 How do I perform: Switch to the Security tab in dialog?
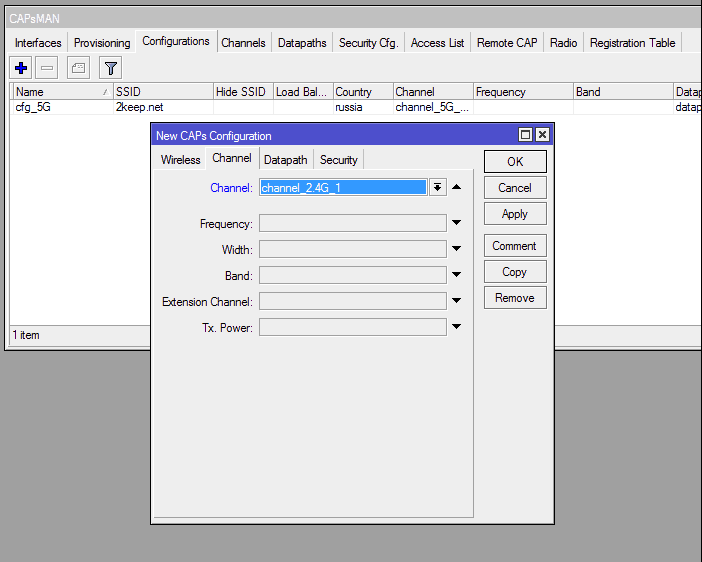[338, 160]
